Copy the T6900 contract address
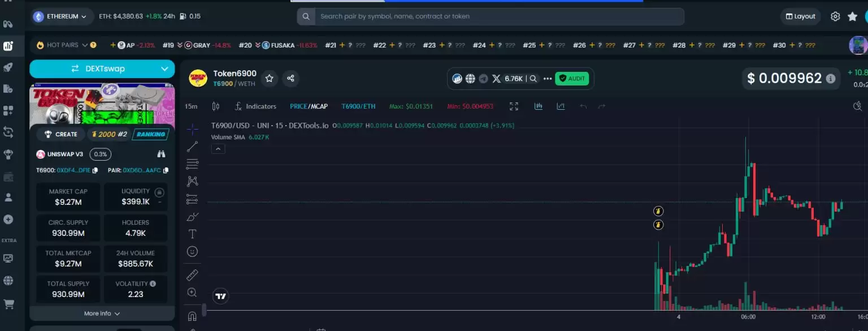This screenshot has width=868, height=331. tap(95, 170)
